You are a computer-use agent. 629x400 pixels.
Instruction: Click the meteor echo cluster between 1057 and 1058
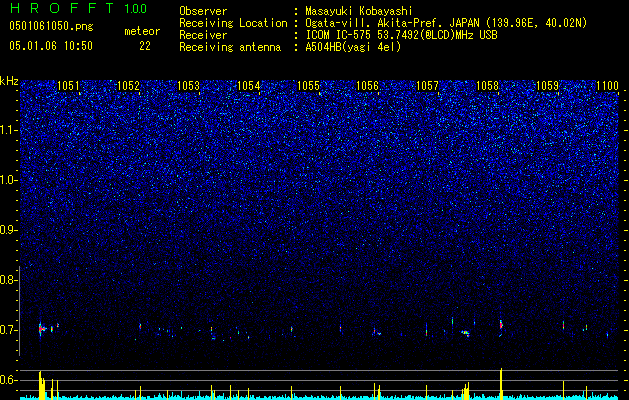465,333
